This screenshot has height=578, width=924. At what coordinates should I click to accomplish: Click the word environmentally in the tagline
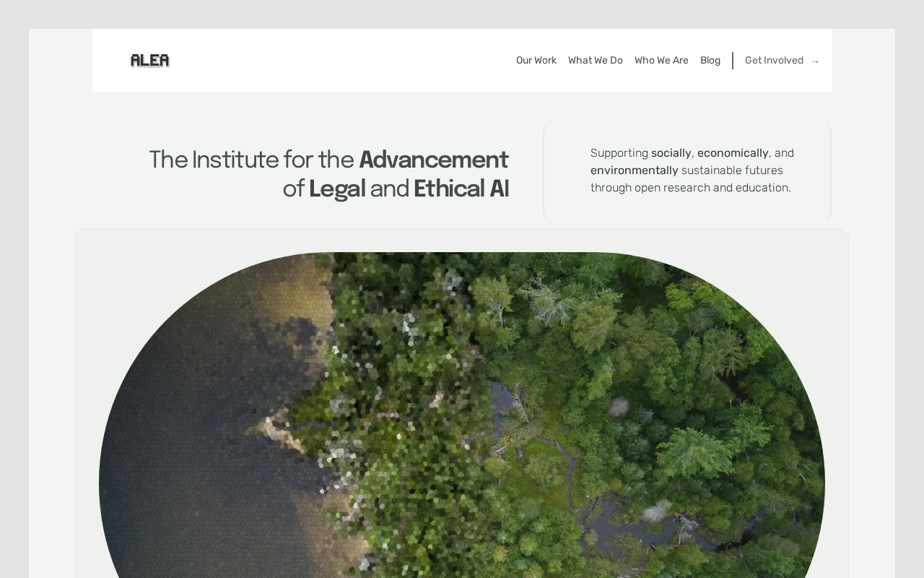tap(635, 171)
